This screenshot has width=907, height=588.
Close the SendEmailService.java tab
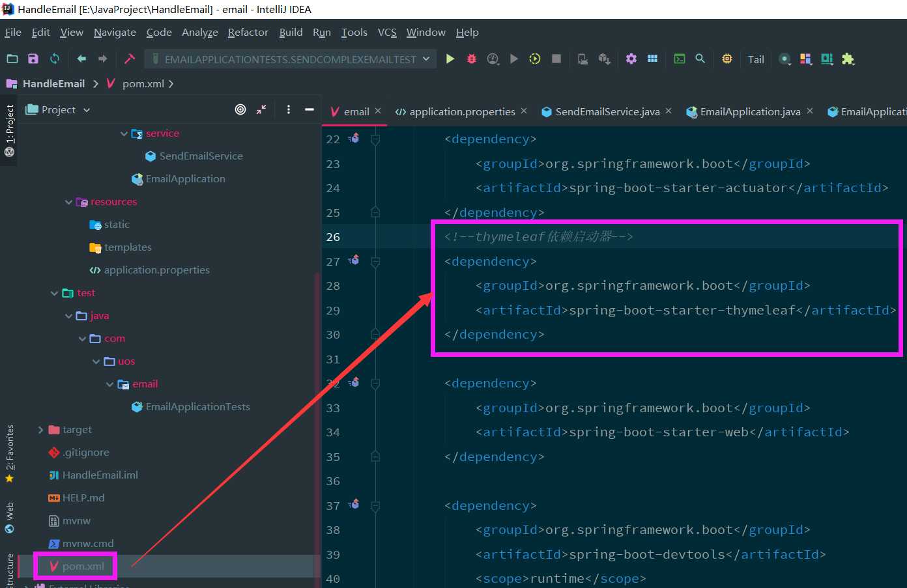point(669,111)
